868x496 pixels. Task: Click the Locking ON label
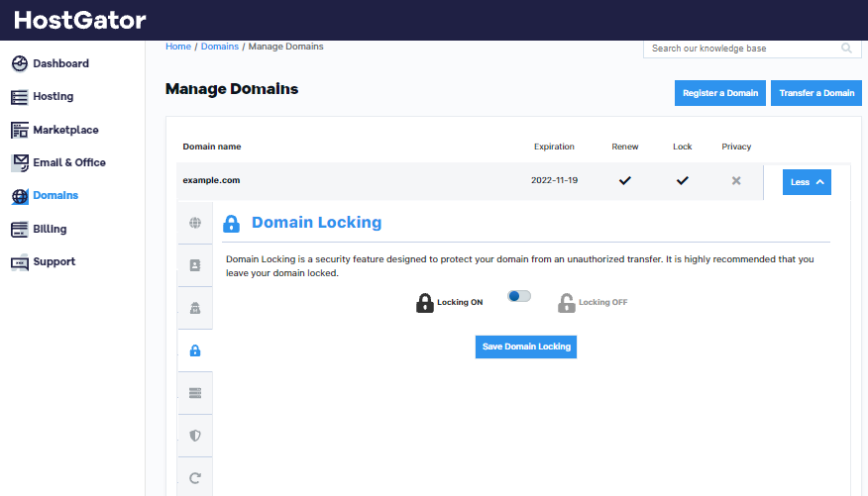tap(460, 302)
